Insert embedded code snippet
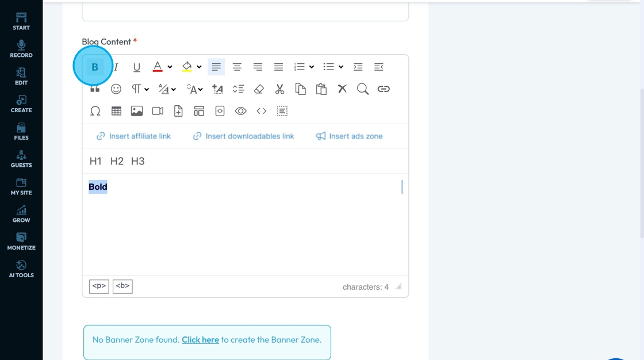644x360 pixels. coord(220,112)
